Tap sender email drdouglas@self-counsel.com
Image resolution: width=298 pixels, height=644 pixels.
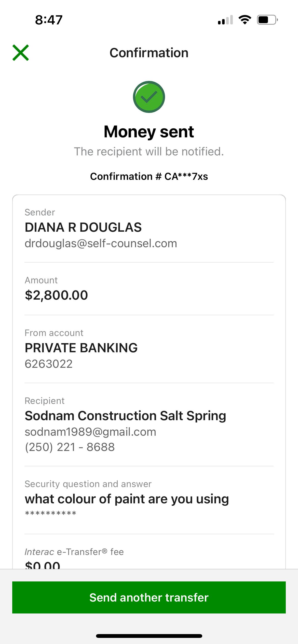click(101, 243)
